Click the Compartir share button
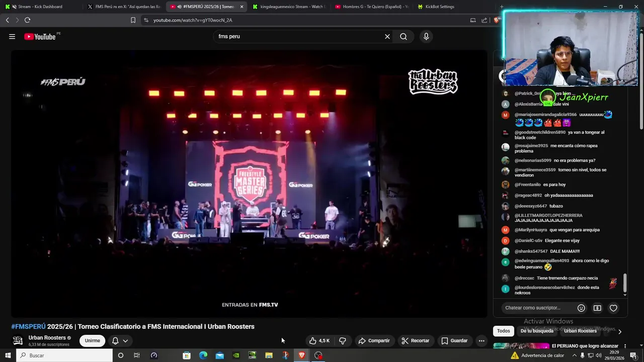This screenshot has width=644, height=362. pos(374,341)
